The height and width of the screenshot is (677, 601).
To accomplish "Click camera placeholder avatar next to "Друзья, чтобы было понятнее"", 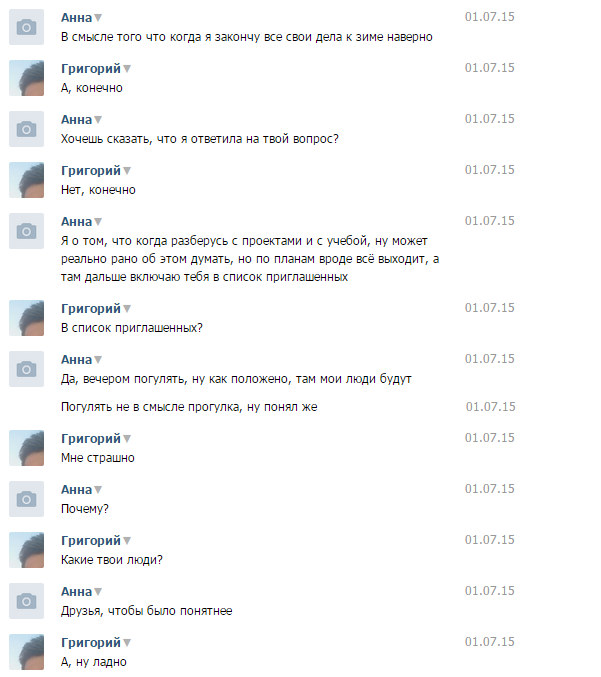I will click(26, 601).
